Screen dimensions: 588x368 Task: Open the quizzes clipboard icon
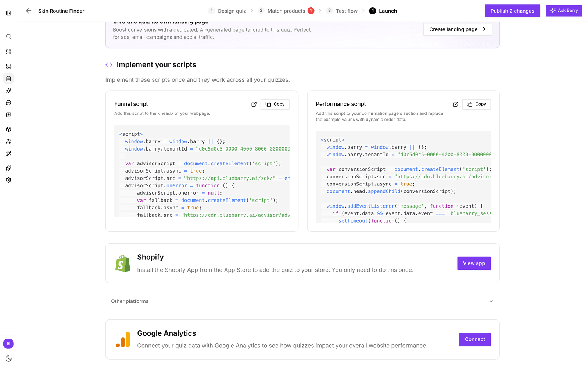[8, 78]
